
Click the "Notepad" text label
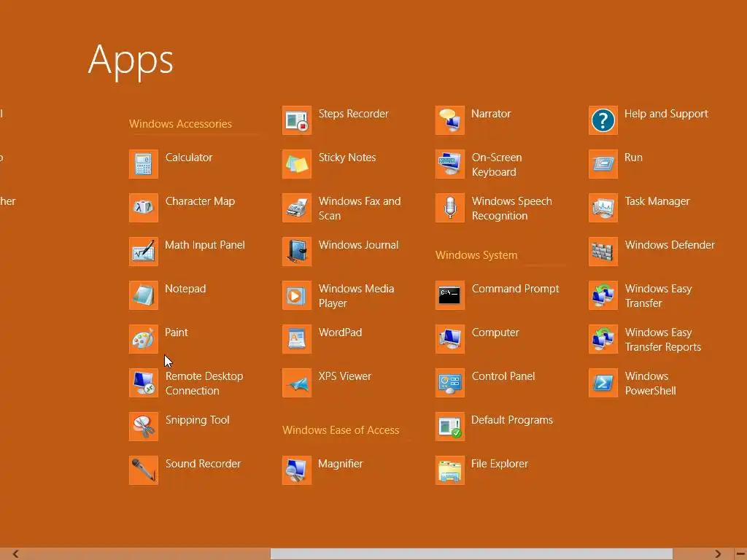(x=185, y=289)
